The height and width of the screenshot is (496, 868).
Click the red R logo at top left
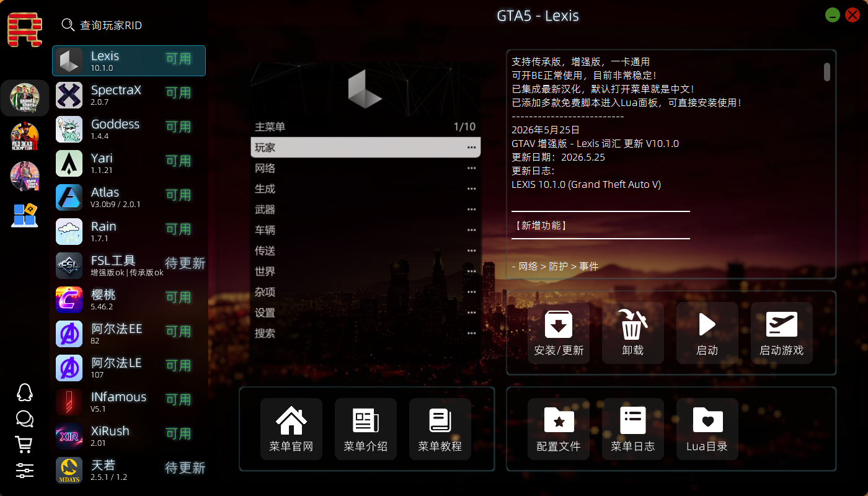(25, 30)
